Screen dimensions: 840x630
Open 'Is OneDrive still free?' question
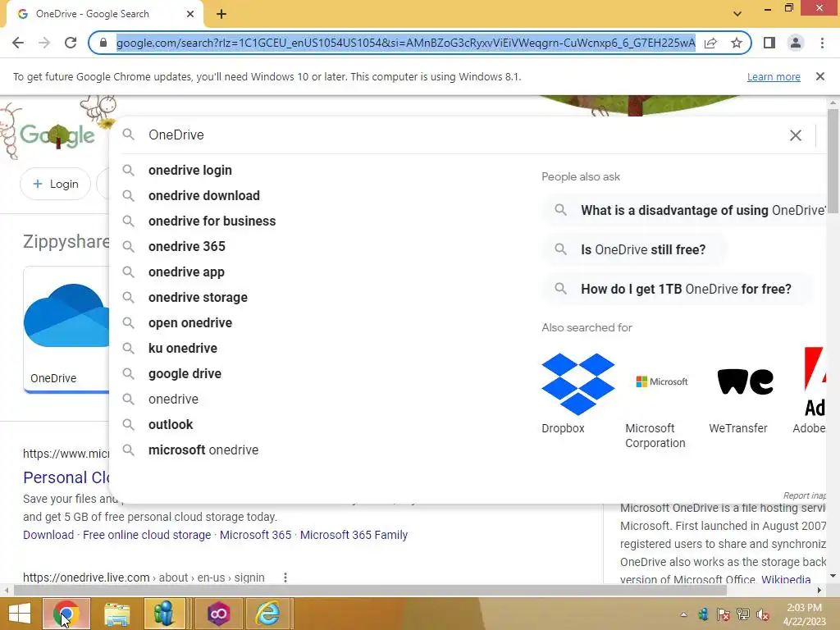tap(634, 249)
